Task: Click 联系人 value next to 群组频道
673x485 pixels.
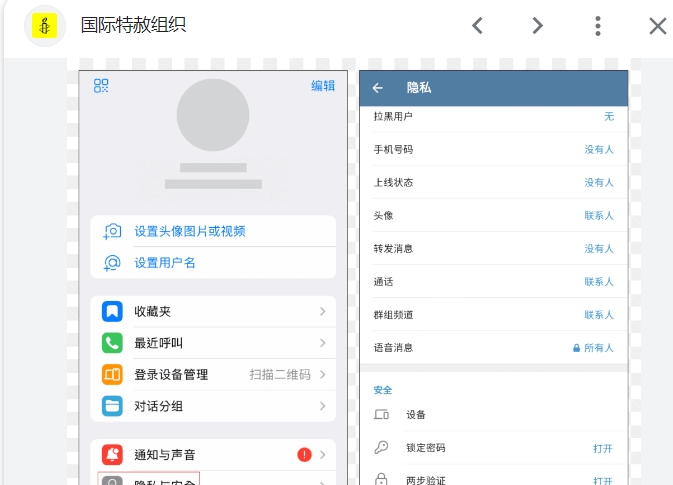Action: click(599, 315)
